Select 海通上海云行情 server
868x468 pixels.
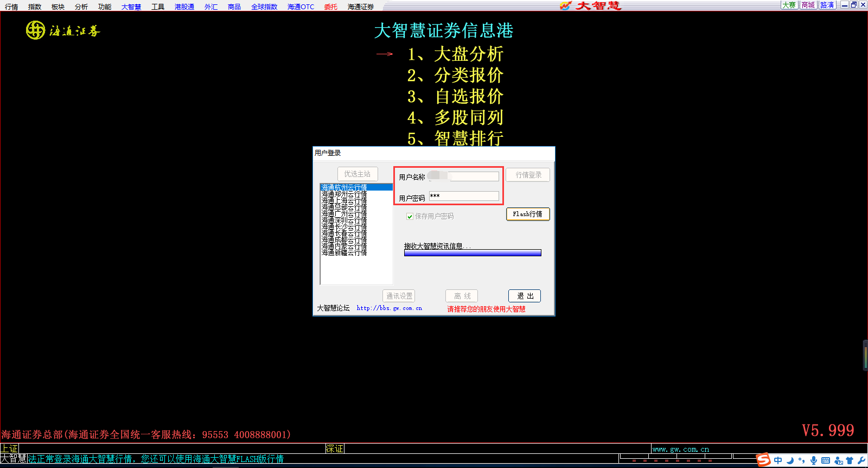click(356, 200)
